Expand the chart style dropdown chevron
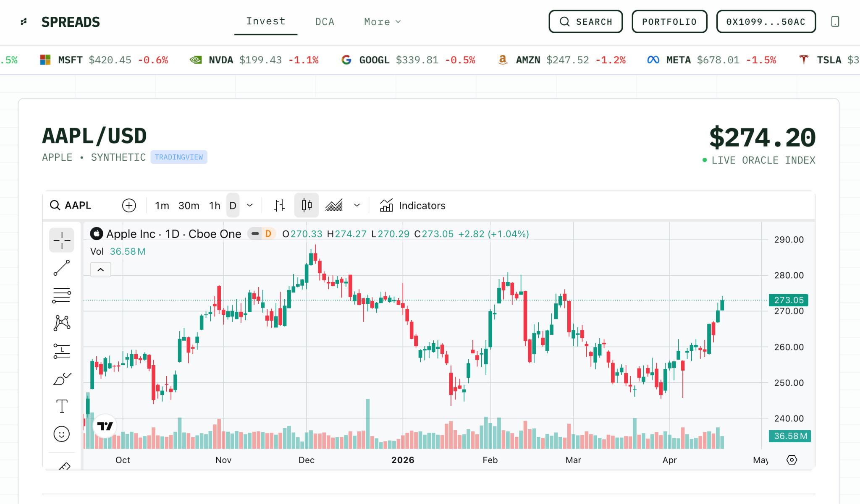860x504 pixels. 357,205
